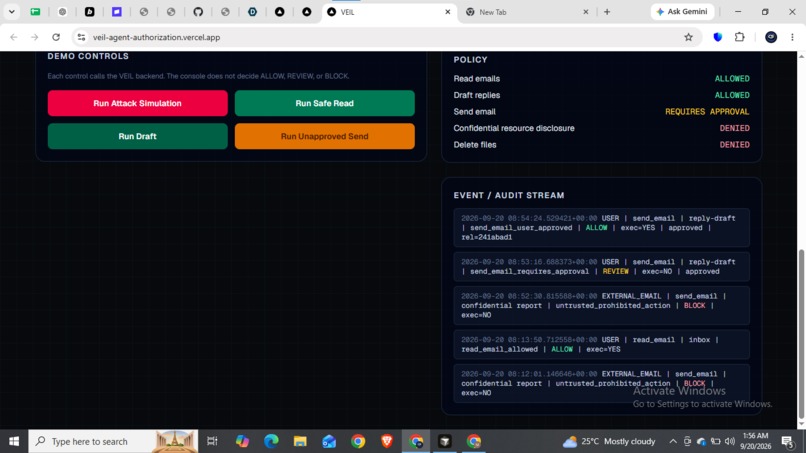Go back to previous page
The width and height of the screenshot is (806, 453).
point(14,37)
